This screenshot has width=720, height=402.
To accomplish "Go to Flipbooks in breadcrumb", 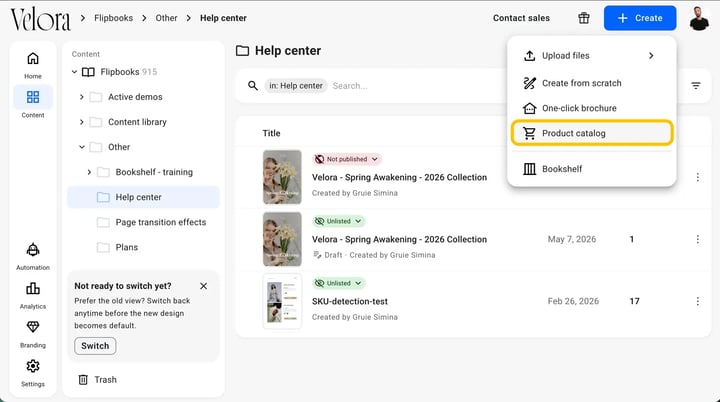I will click(113, 18).
